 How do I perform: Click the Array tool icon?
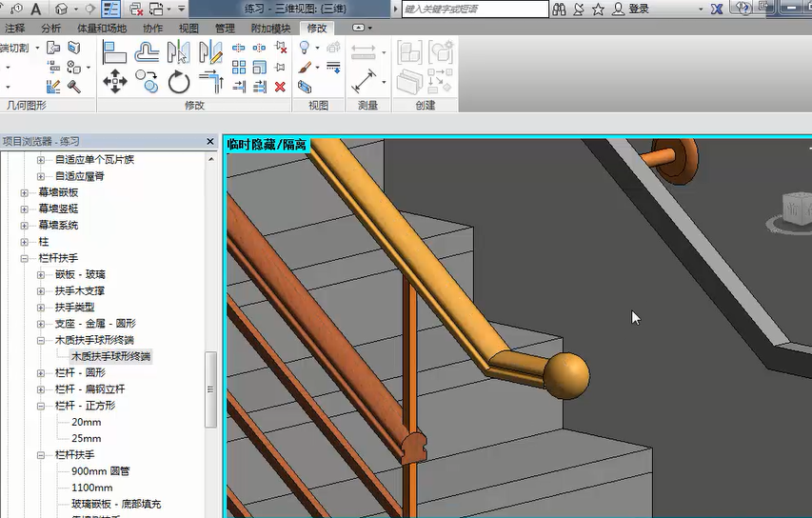(x=239, y=68)
